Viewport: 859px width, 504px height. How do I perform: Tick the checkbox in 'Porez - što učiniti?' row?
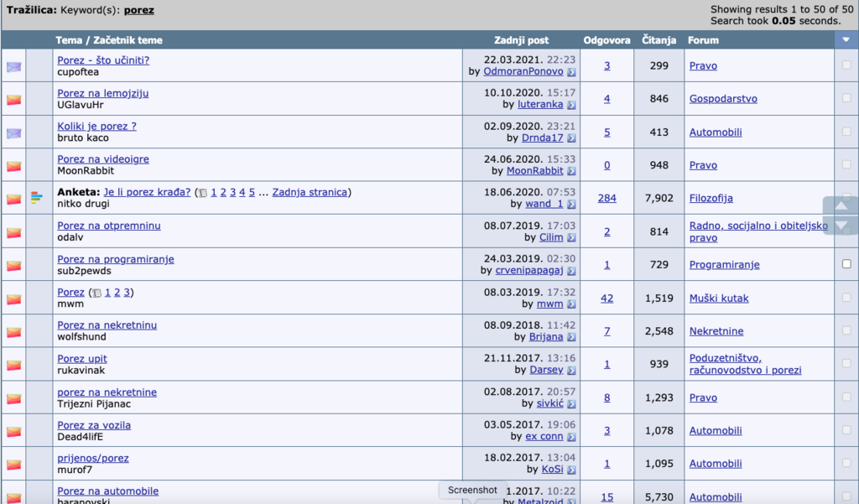pos(846,65)
